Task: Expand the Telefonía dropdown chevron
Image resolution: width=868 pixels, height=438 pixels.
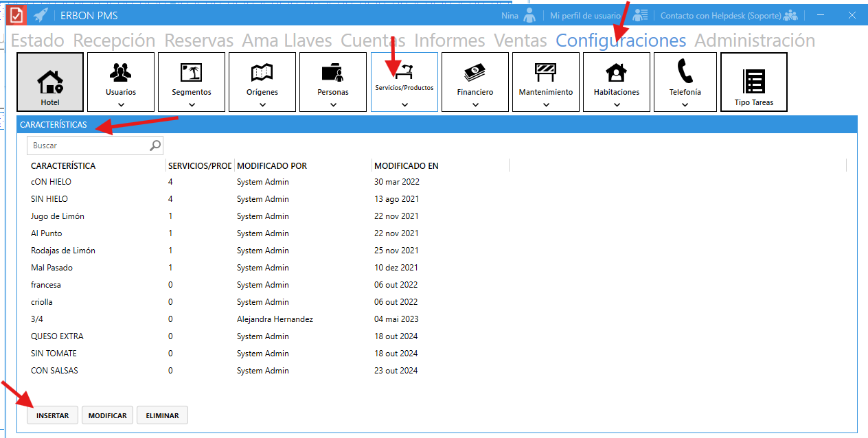Action: [685, 104]
